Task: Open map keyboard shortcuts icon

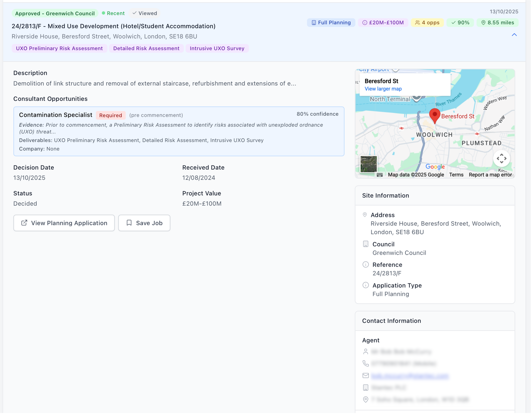Action: pos(380,175)
